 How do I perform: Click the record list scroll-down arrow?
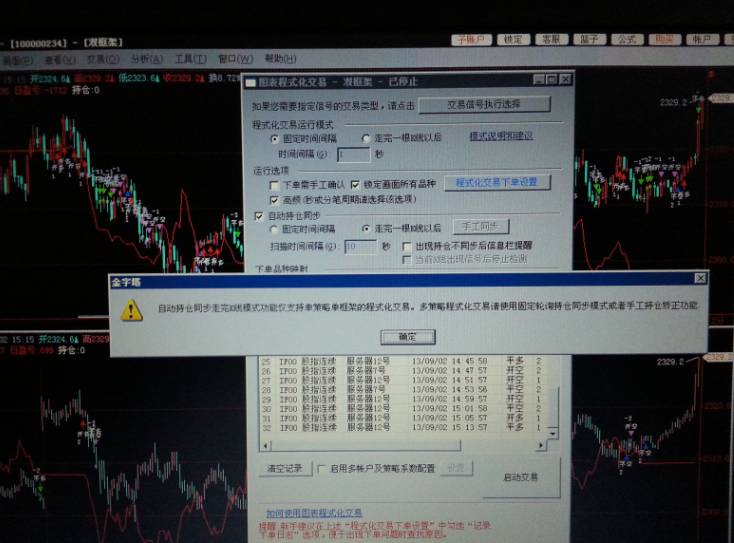pyautogui.click(x=552, y=433)
